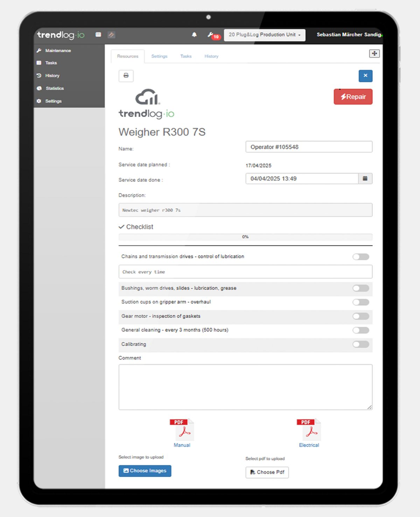
Task: Click the Checklist 0% progress bar
Action: click(x=245, y=237)
